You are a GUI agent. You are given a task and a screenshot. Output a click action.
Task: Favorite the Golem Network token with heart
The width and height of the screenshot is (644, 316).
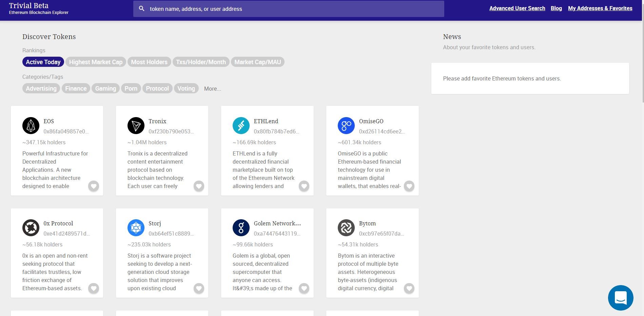pyautogui.click(x=304, y=288)
